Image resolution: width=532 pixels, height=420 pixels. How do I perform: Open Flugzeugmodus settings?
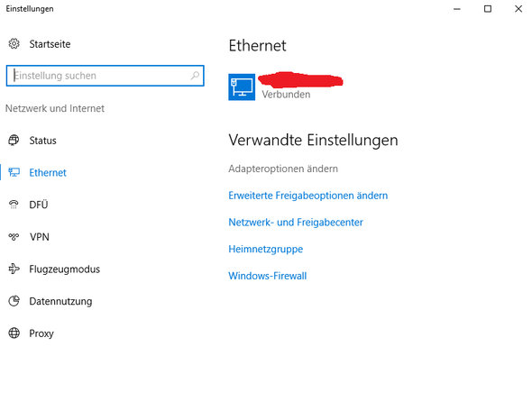click(64, 269)
